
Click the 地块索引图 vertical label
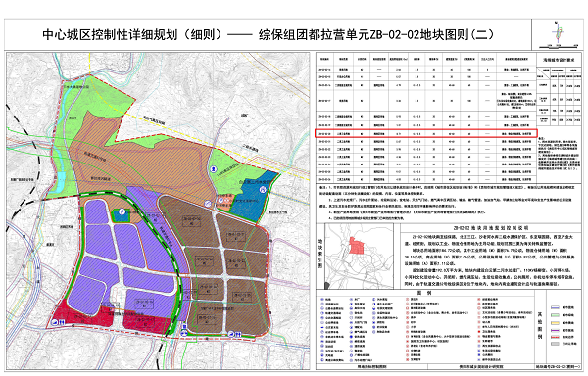(x=320, y=254)
